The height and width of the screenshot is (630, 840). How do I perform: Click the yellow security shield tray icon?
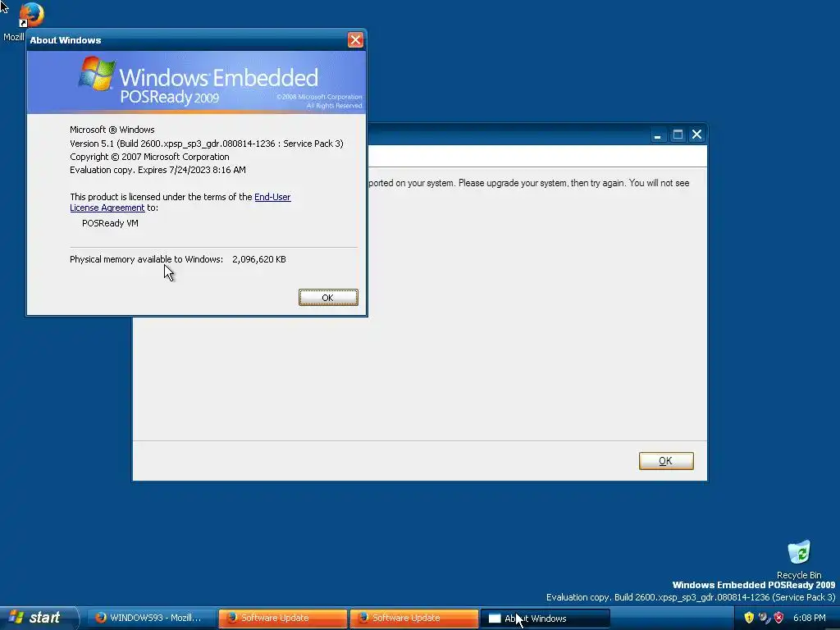[749, 618]
